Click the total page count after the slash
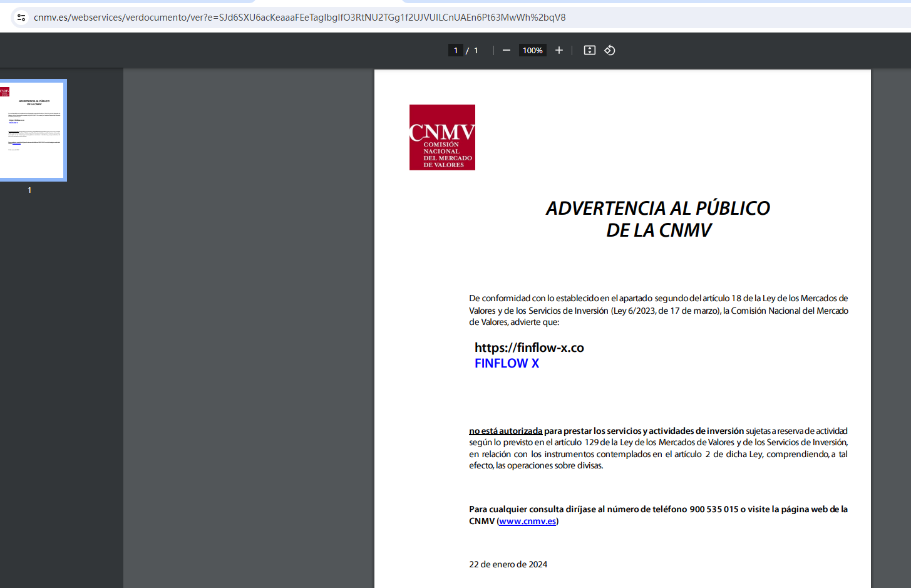Screen dimensions: 911x588 pyautogui.click(x=476, y=50)
